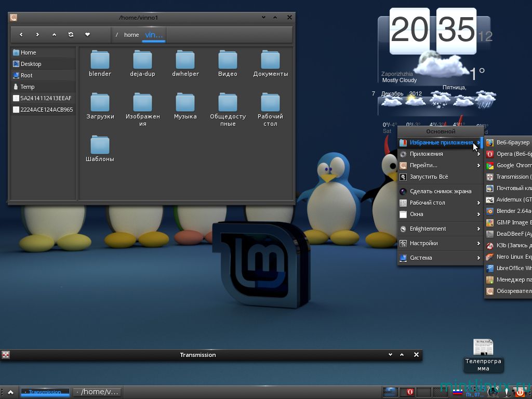This screenshot has height=399, width=532.
Task: Launch Веб-браузер from favorites
Action: click(509, 142)
